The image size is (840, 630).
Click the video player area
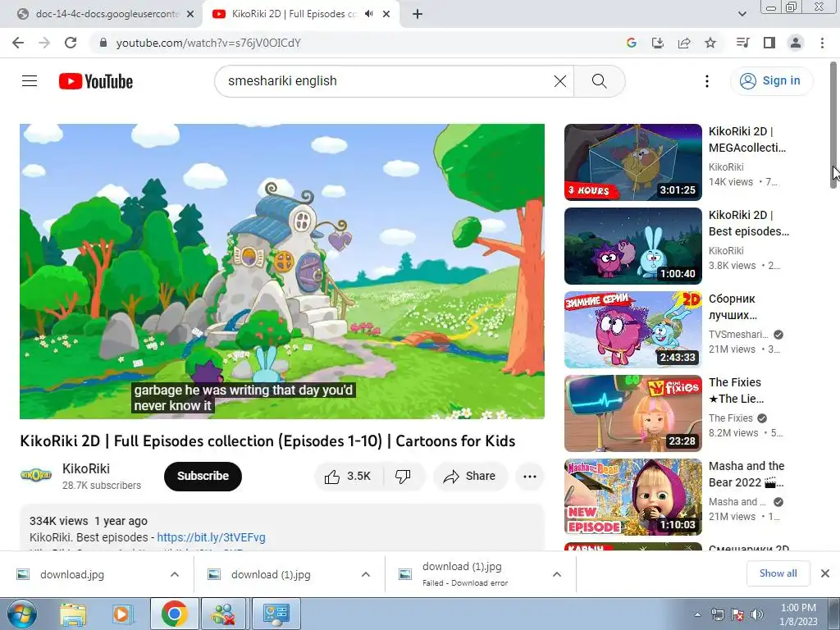point(282,271)
